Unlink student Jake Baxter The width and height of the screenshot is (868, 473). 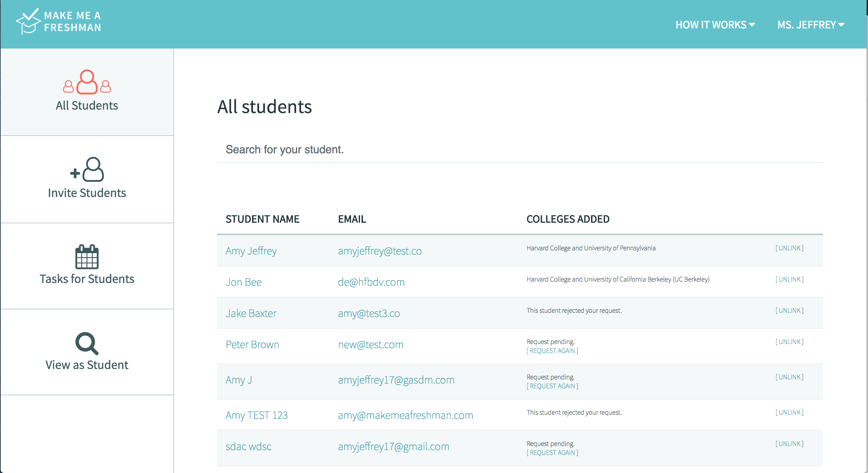coord(789,310)
